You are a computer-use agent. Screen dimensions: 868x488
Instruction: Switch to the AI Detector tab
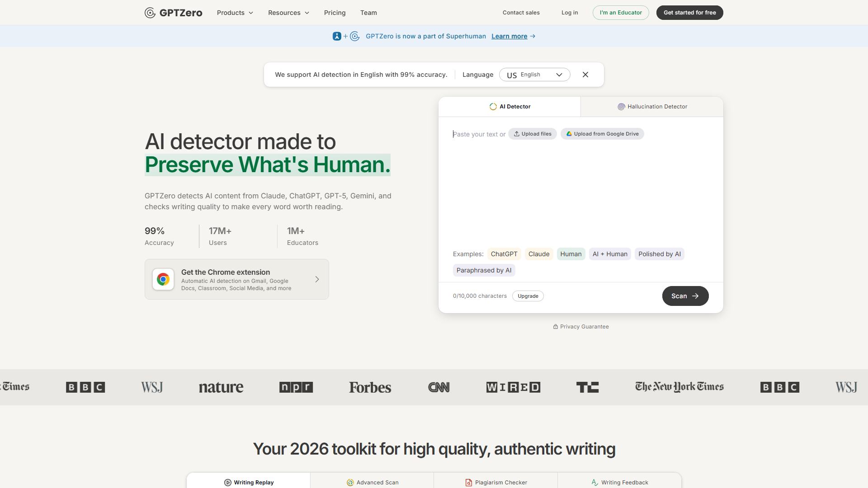[x=509, y=107]
